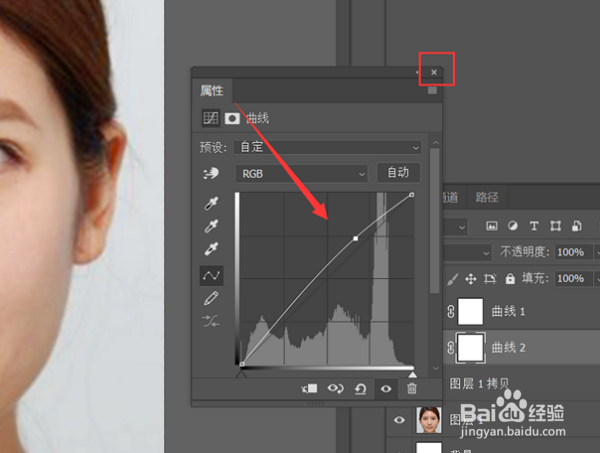Open the layer blend mode dropdown
This screenshot has height=453, width=600.
point(468,253)
